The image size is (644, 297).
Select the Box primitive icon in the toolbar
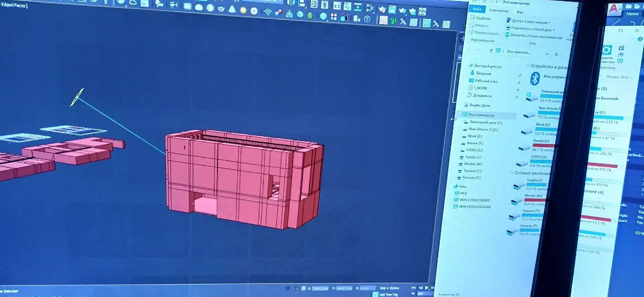[188, 6]
